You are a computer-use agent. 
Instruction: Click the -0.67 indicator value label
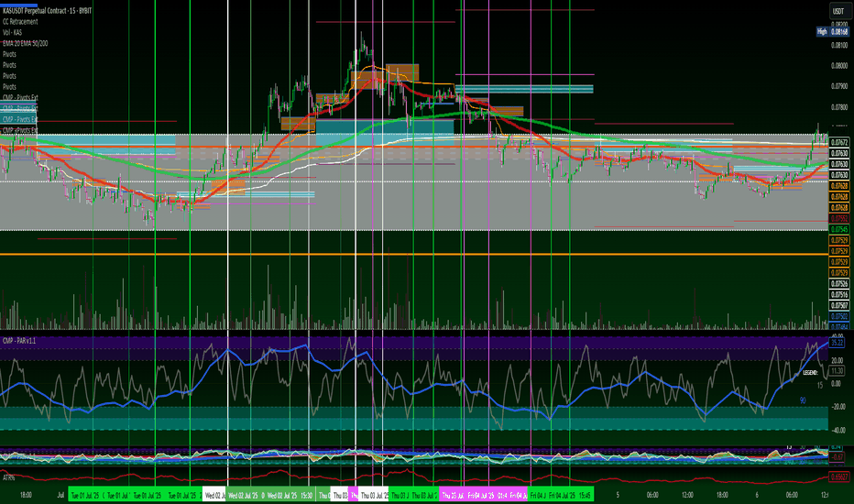click(x=838, y=457)
